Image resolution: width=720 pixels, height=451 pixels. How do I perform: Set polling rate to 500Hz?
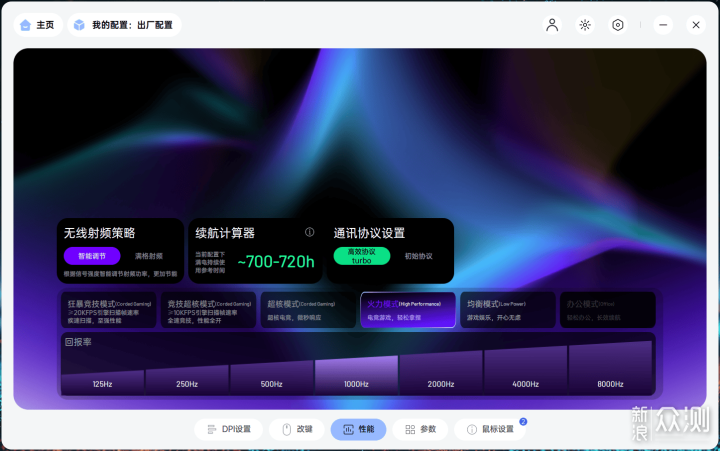(x=271, y=378)
